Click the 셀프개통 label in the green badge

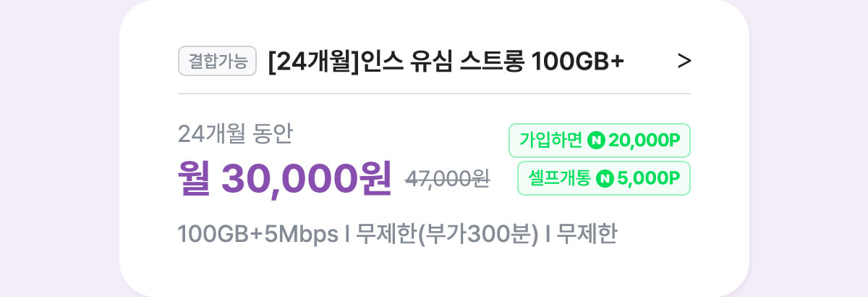(560, 178)
